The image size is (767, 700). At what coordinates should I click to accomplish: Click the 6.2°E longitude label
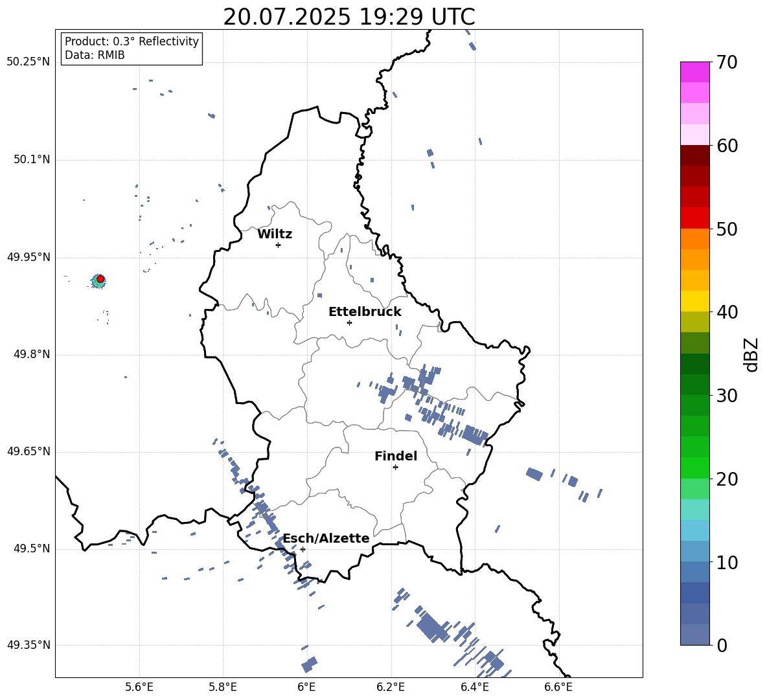[391, 687]
